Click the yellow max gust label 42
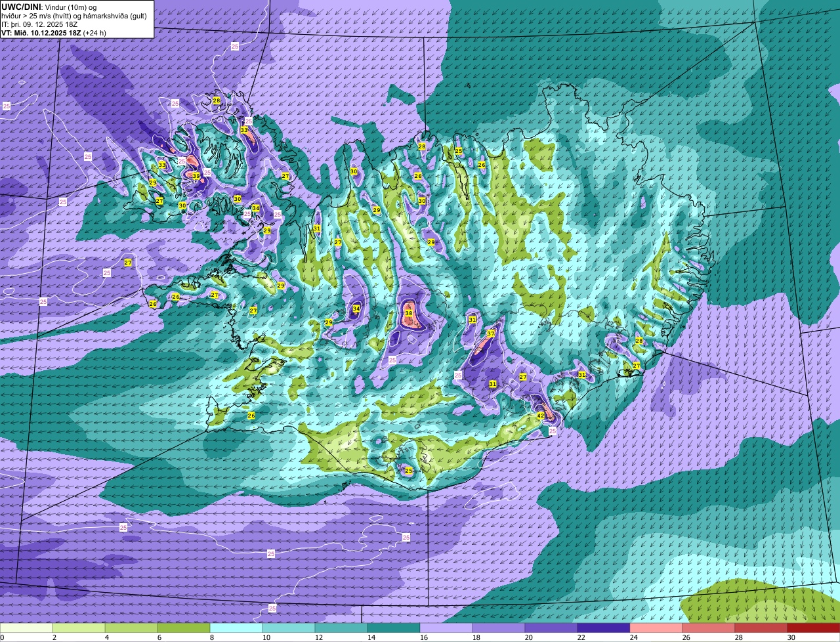Viewport: 840px width, 642px height. 541,416
